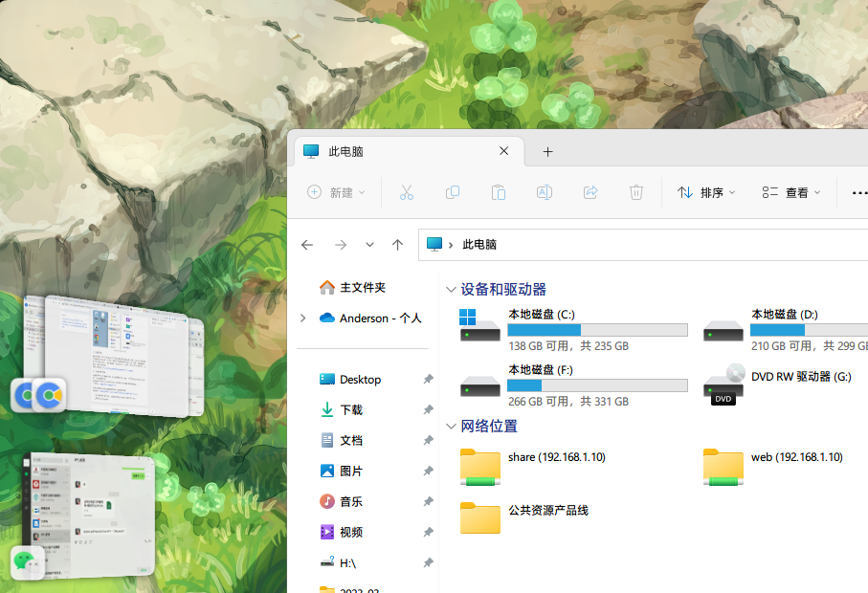Select the 本地磁盘 (C:) drive
The image size is (868, 593).
point(573,330)
